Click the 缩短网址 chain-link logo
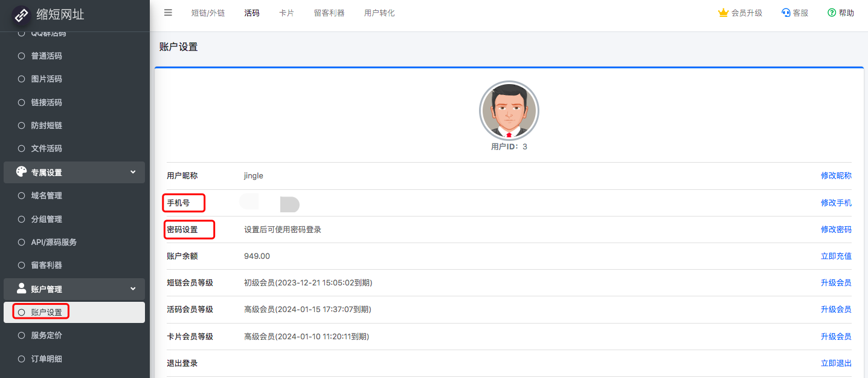Image resolution: width=868 pixels, height=378 pixels. [22, 15]
